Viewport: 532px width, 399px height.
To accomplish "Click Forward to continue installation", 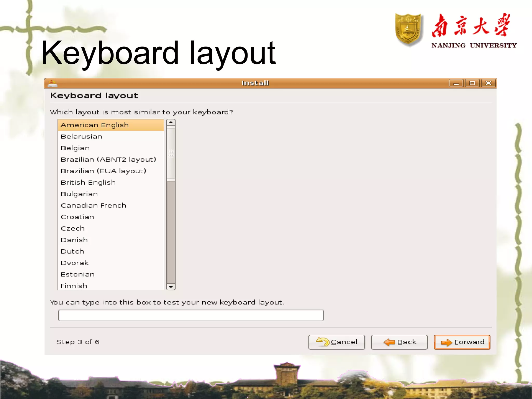I will (462, 342).
